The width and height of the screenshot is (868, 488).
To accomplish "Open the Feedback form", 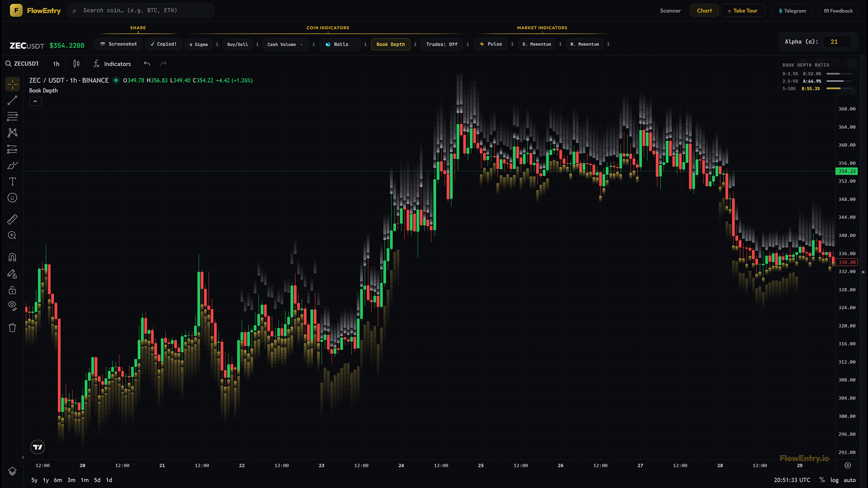I will pos(838,10).
